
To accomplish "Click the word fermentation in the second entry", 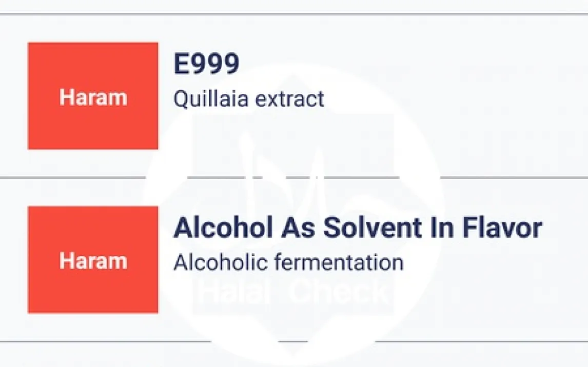I will (x=338, y=262).
